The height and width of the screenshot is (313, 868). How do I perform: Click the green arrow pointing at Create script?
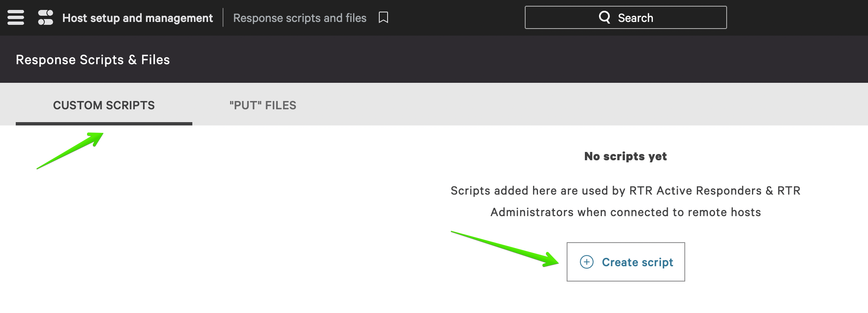[506, 249]
